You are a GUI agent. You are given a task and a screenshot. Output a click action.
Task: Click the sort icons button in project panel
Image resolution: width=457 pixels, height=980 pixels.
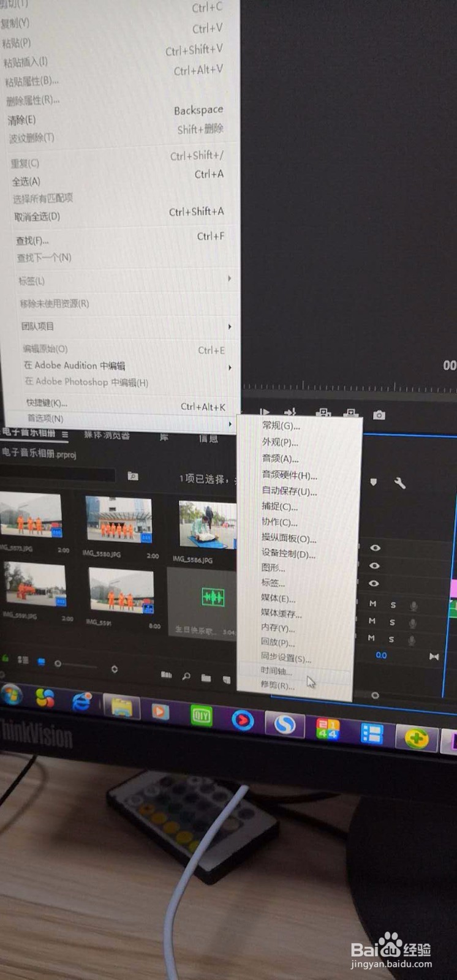pos(115,669)
